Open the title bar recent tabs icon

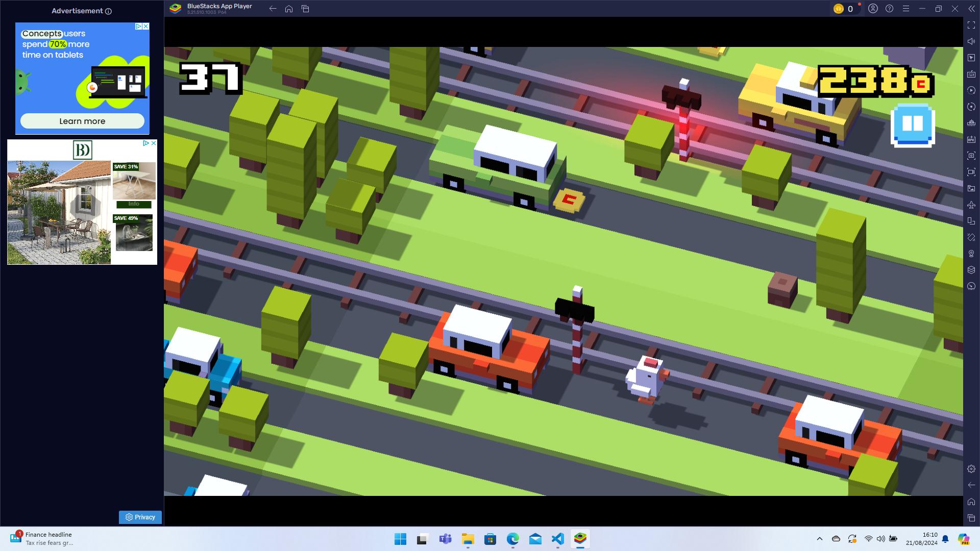(305, 9)
